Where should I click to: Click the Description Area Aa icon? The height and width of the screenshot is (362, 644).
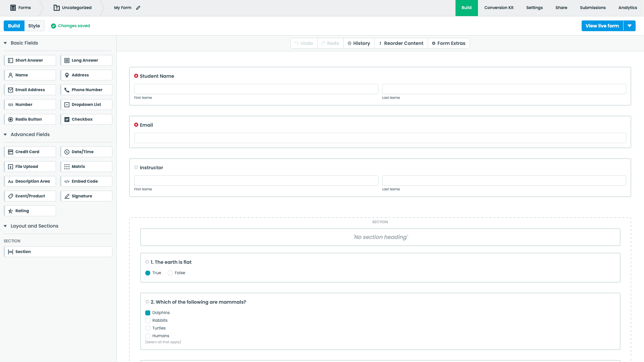coord(10,181)
